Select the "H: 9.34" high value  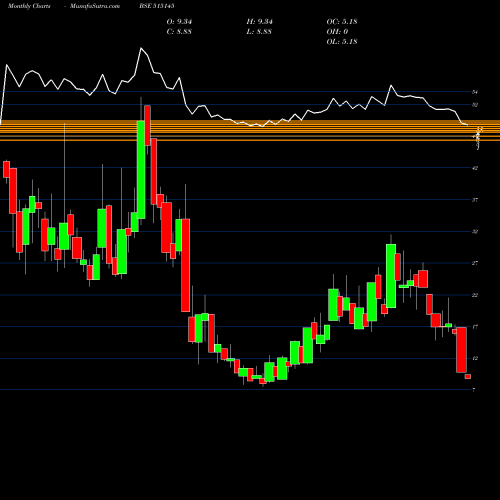[259, 22]
